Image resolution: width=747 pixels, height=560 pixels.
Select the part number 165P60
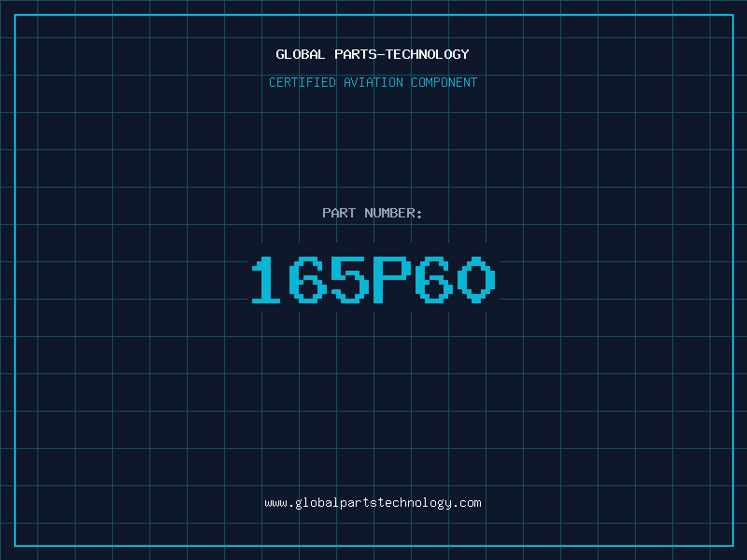[x=373, y=279]
